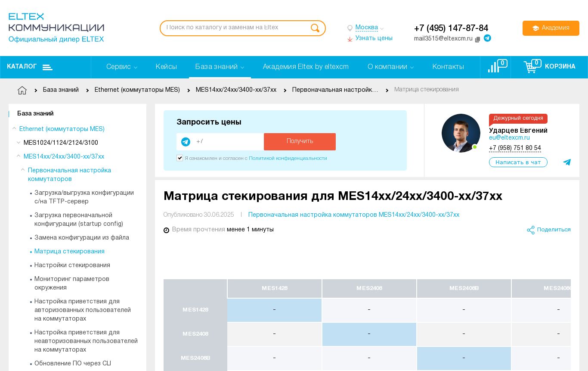Viewport: 588px width, 371px height.
Task: Click the Узнать цены link
Action: tap(374, 38)
